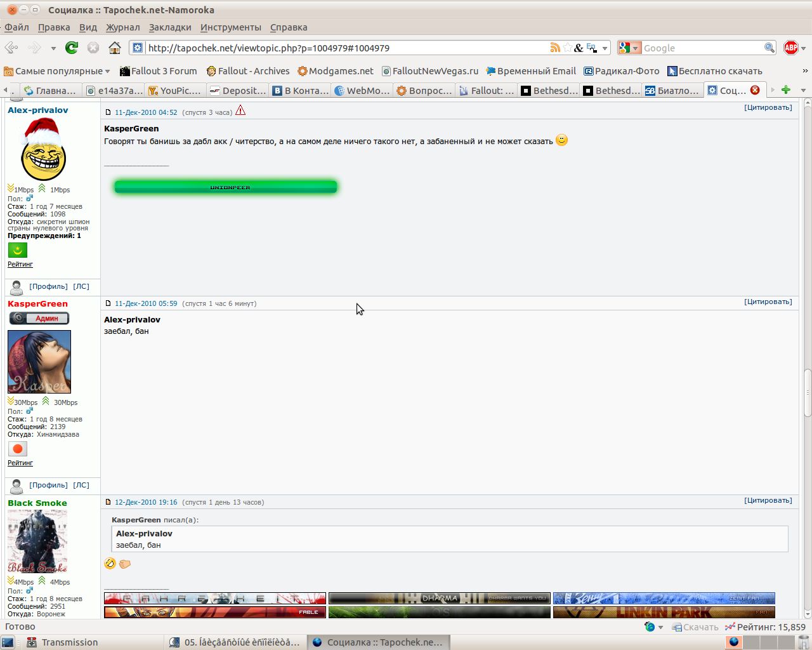Screen dimensions: 812x650
Task: Click the Adblock Plus ABP icon
Action: [790, 48]
